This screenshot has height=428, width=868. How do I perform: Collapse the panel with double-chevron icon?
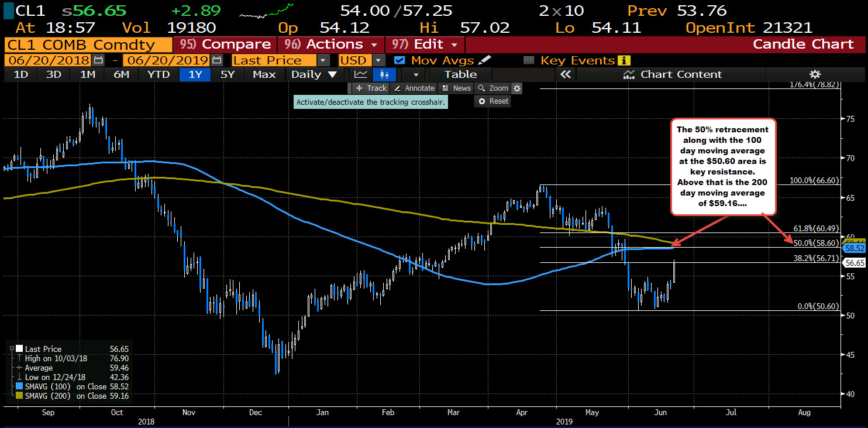pyautogui.click(x=565, y=74)
